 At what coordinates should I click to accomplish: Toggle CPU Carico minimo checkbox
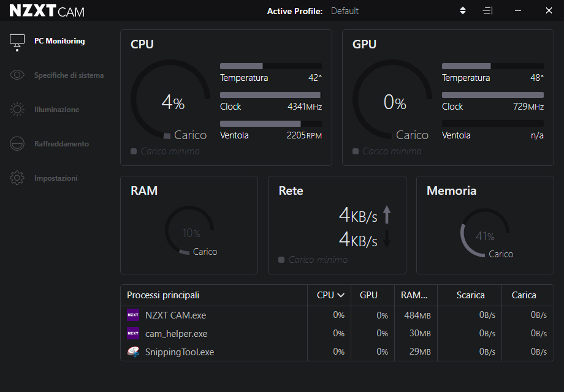134,151
